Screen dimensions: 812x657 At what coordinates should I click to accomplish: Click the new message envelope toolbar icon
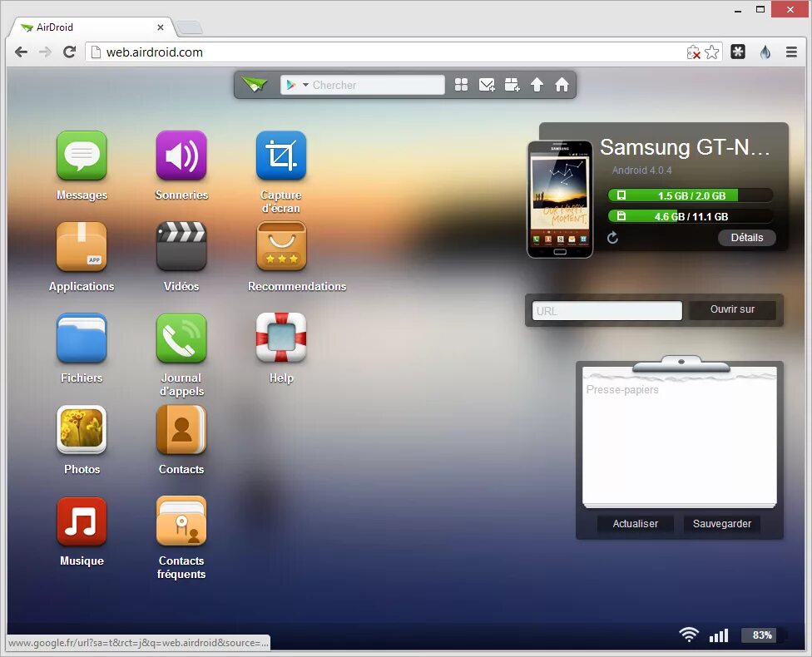(x=487, y=85)
